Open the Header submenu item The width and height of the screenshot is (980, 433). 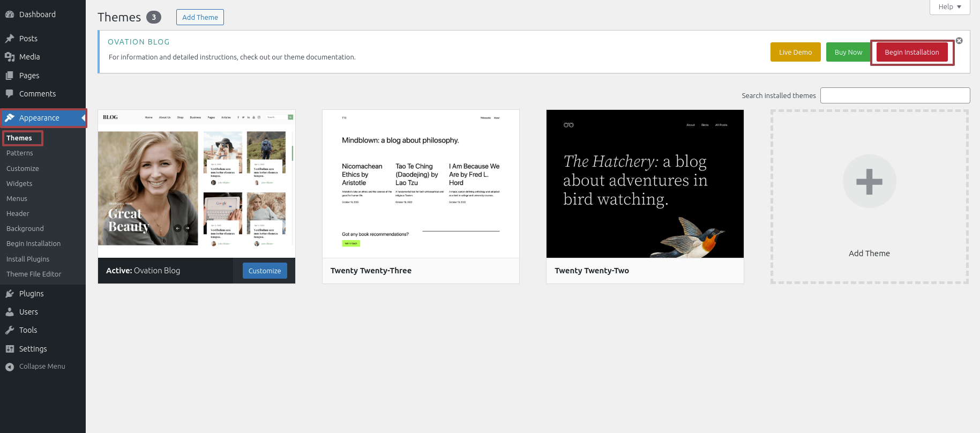[18, 213]
